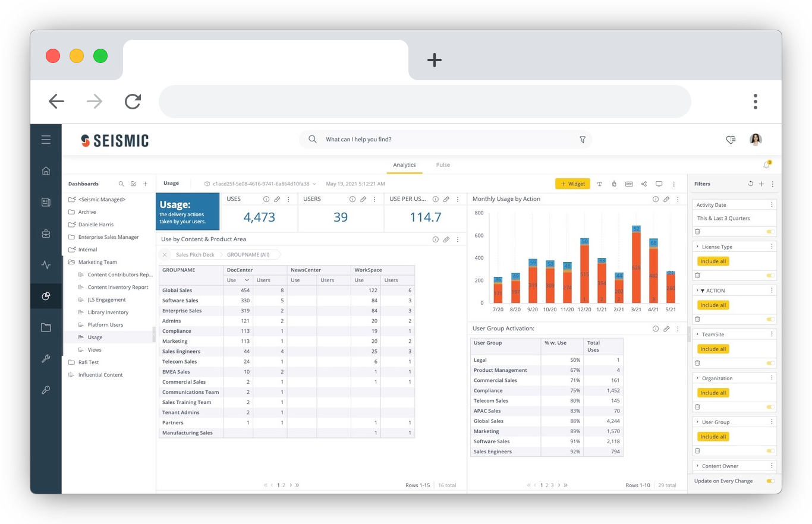
Task: Open the pulse activity sidebar icon
Action: 46,265
